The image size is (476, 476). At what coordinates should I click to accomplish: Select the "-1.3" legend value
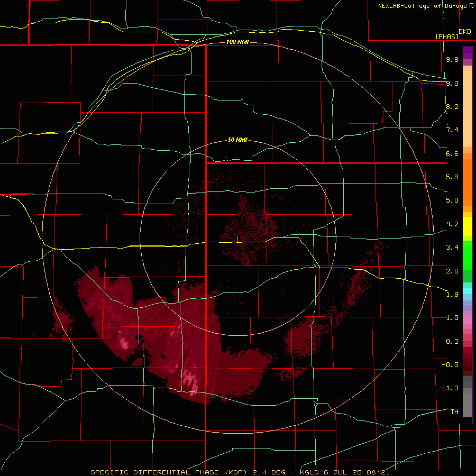450,388
